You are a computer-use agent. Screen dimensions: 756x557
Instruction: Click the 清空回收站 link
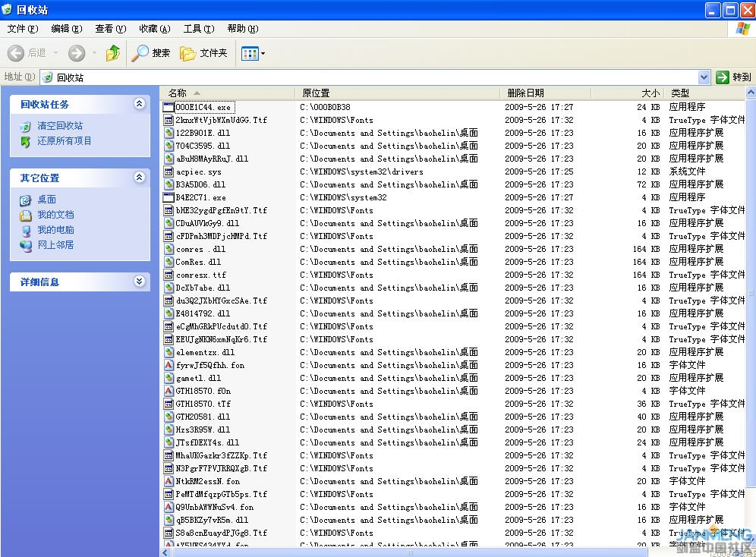click(60, 126)
